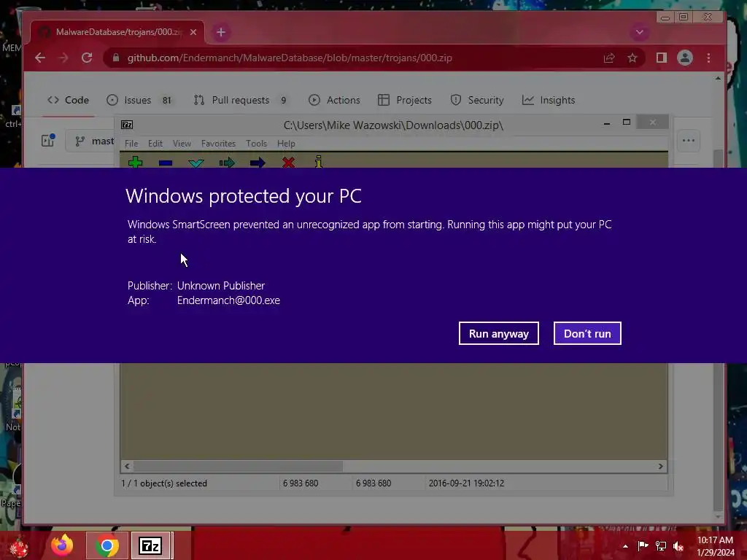This screenshot has width=747, height=560.
Task: Go back in Chrome browser
Action: (x=40, y=58)
